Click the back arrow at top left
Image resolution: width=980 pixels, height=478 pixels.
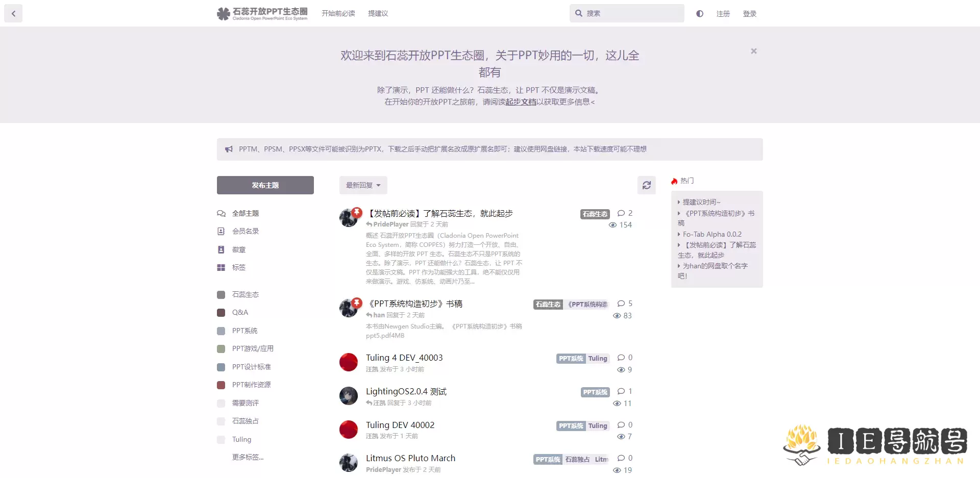[13, 13]
